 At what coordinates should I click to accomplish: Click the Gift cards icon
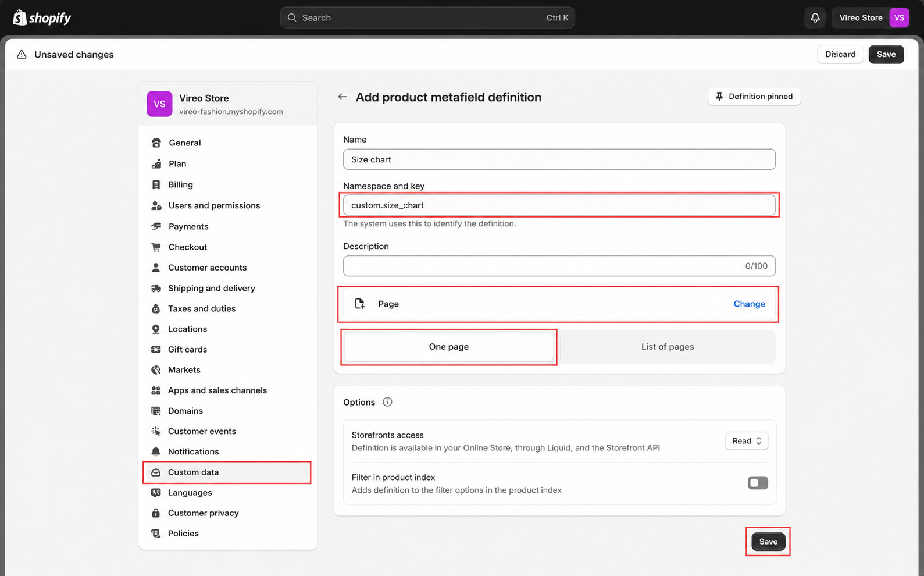coord(156,350)
